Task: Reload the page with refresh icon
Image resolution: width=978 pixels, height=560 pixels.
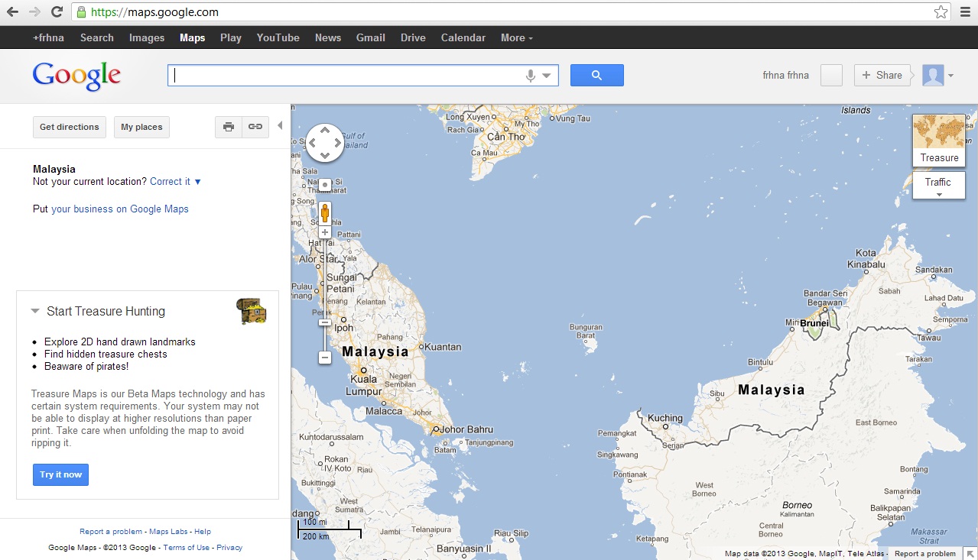Action: (57, 12)
